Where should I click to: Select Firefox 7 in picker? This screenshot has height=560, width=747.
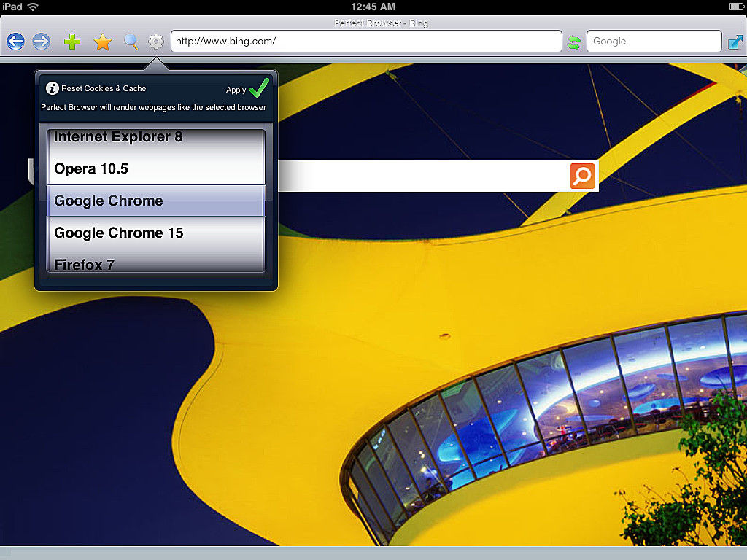(155, 263)
